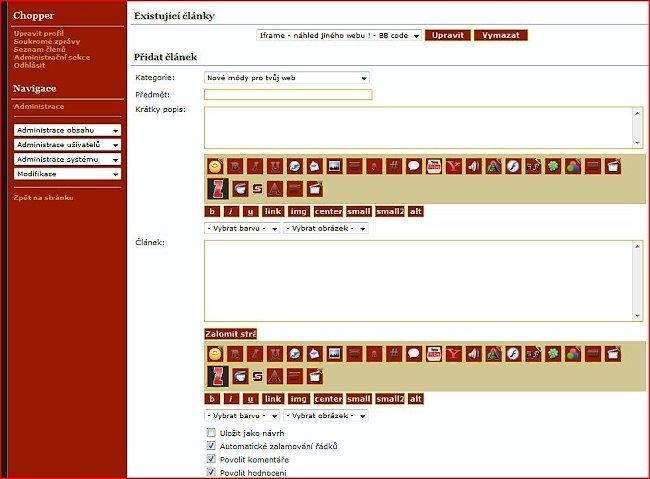This screenshot has height=479, width=650.
Task: Open the Kategorie dropdown
Action: pos(287,77)
